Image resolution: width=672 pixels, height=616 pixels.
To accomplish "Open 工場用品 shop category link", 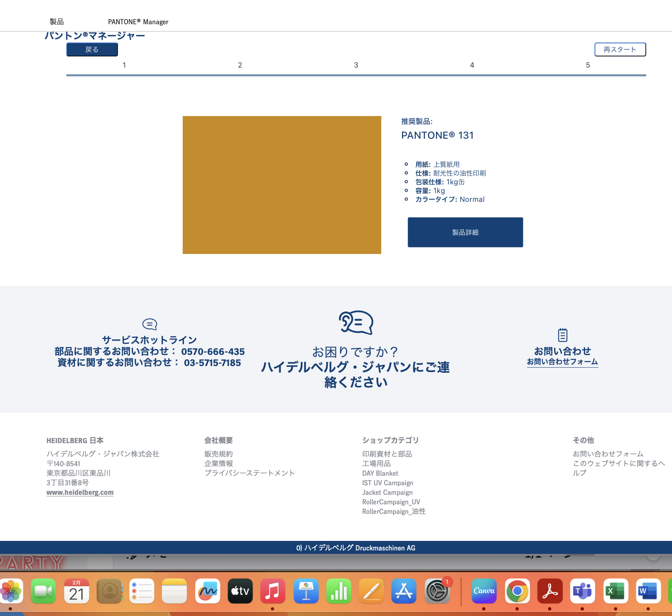I will [x=376, y=463].
